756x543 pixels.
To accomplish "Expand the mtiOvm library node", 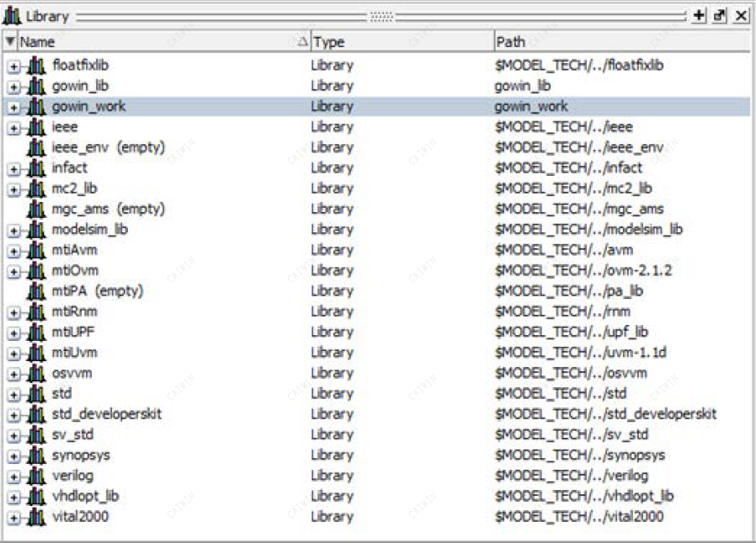I will tap(13, 272).
